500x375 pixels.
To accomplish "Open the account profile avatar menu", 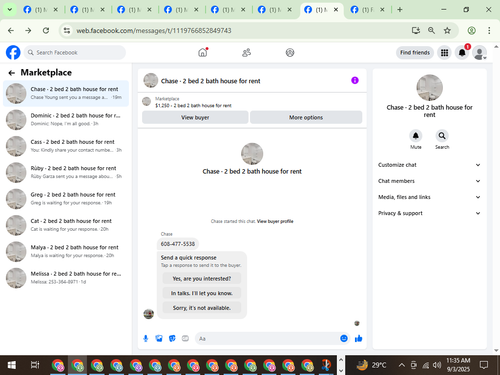I will (x=480, y=53).
